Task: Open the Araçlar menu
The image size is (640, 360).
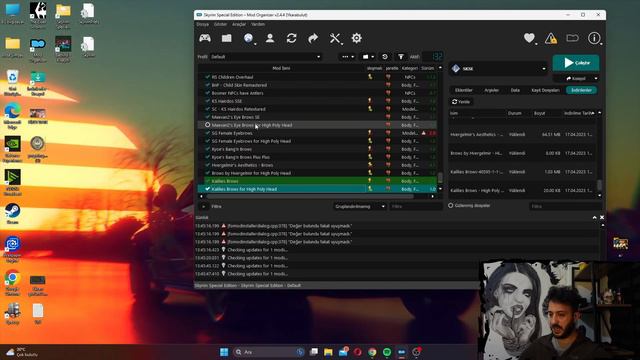Action: tap(239, 24)
